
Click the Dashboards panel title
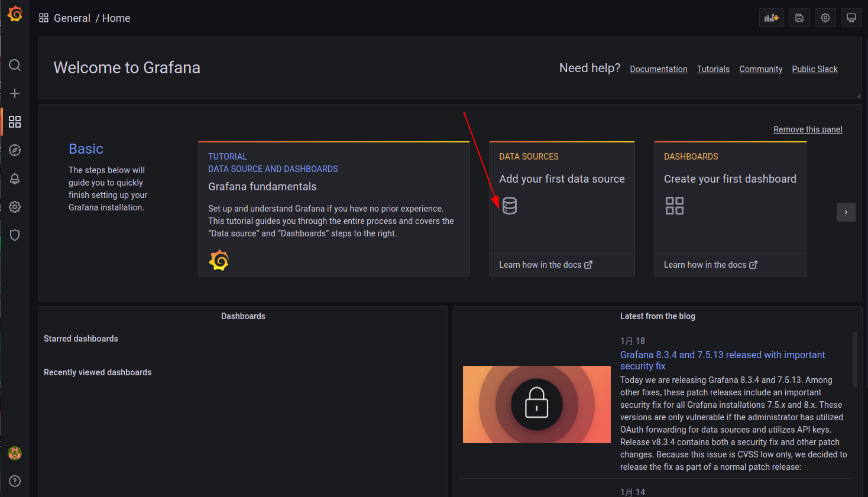pos(243,316)
